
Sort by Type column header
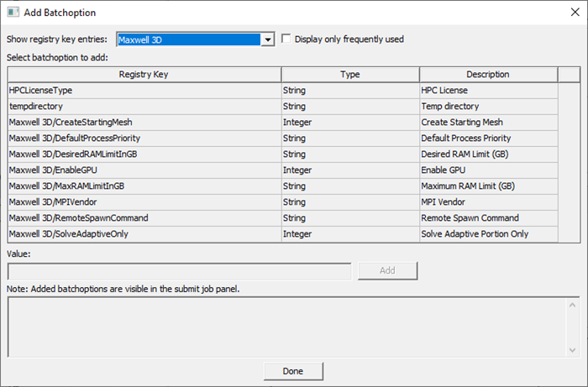[350, 75]
